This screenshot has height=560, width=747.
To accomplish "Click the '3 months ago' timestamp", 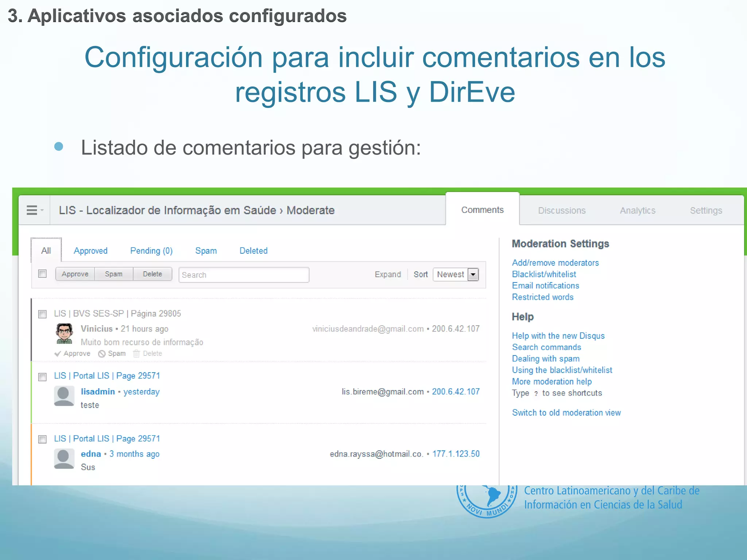I will (x=135, y=454).
